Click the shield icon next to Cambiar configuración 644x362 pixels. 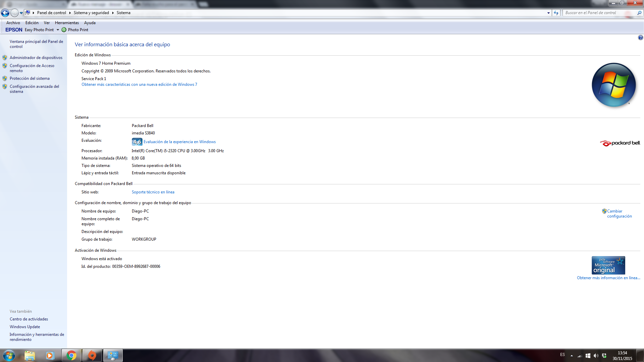pyautogui.click(x=604, y=211)
